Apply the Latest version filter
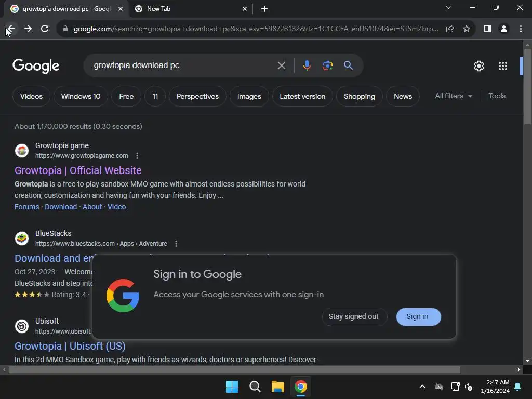 [x=302, y=96]
